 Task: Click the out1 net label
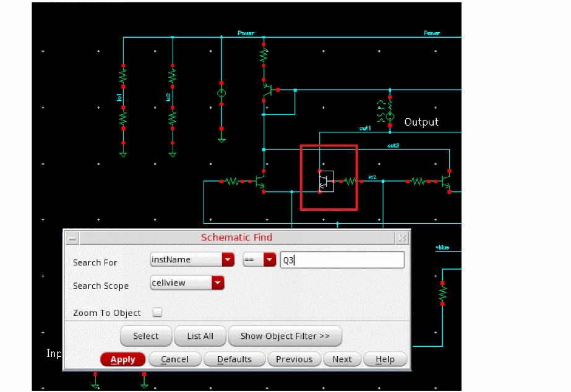pos(365,128)
